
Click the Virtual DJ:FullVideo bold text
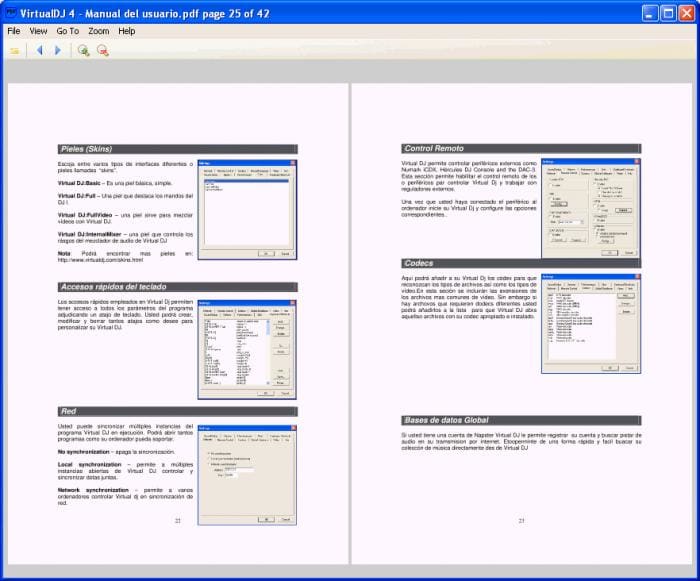(x=85, y=215)
